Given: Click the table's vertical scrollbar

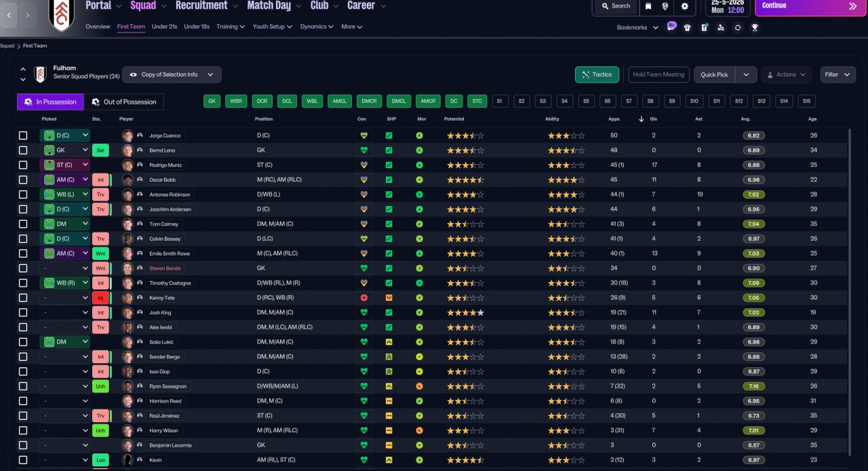Looking at the screenshot, I should pos(850,291).
